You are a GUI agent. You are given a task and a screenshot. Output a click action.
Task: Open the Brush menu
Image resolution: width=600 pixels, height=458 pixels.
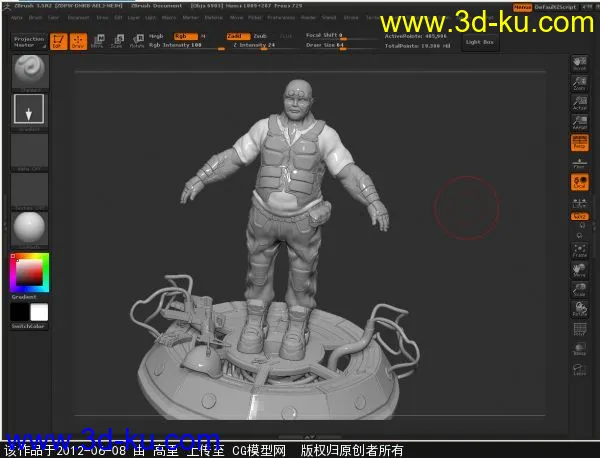pyautogui.click(x=35, y=18)
